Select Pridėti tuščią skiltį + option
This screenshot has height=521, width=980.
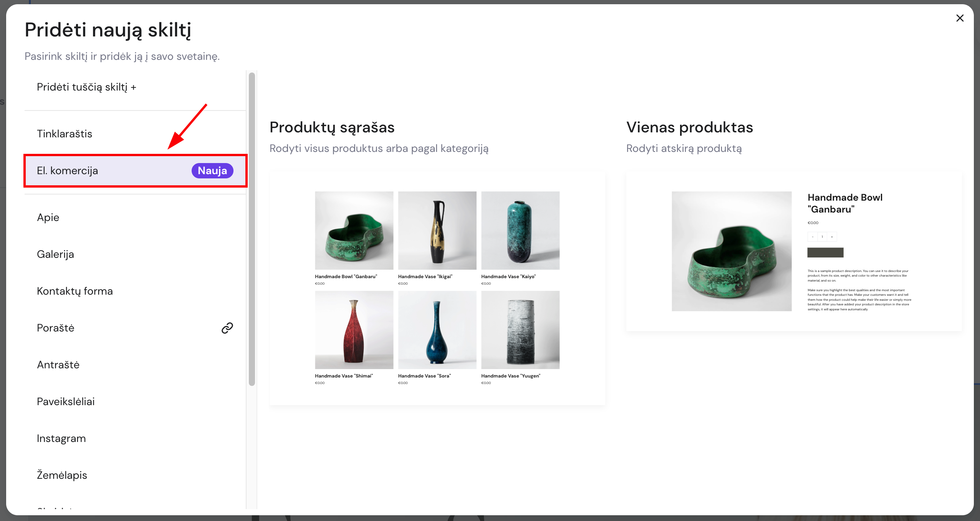[86, 87]
